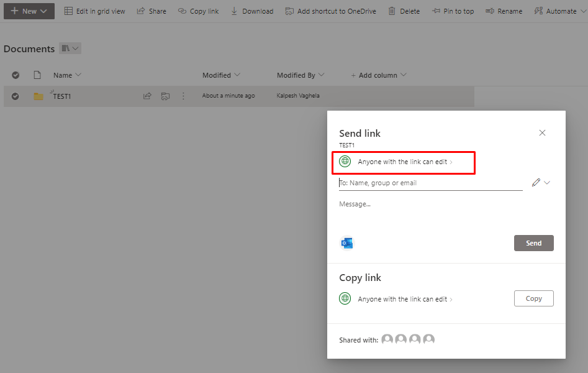Open Anyone with the link can edit settings
This screenshot has width=588, height=373.
pos(403,162)
